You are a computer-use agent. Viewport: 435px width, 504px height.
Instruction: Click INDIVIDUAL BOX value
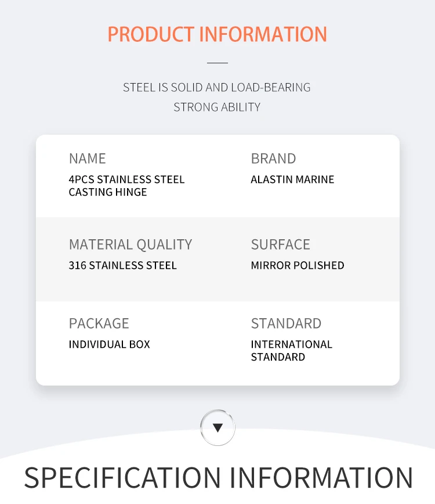110,344
